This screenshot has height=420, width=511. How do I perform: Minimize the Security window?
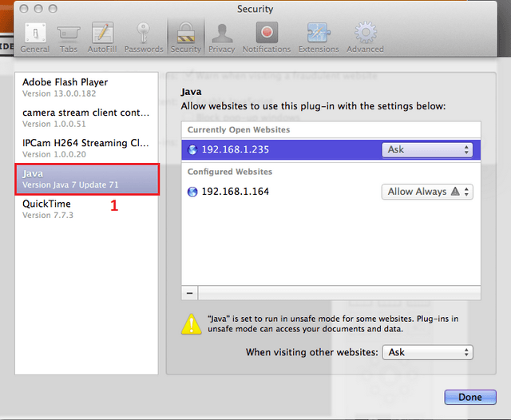tap(38, 9)
